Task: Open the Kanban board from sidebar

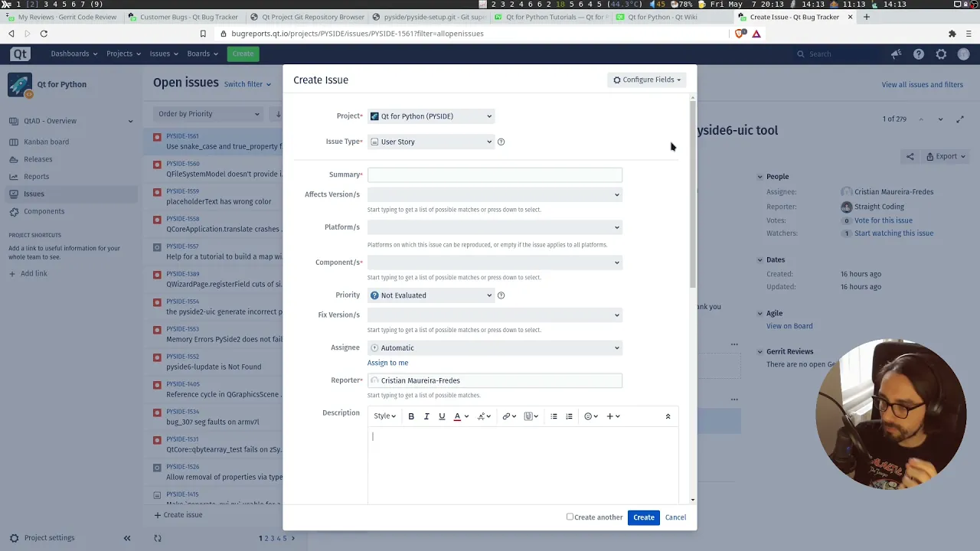Action: click(x=46, y=142)
